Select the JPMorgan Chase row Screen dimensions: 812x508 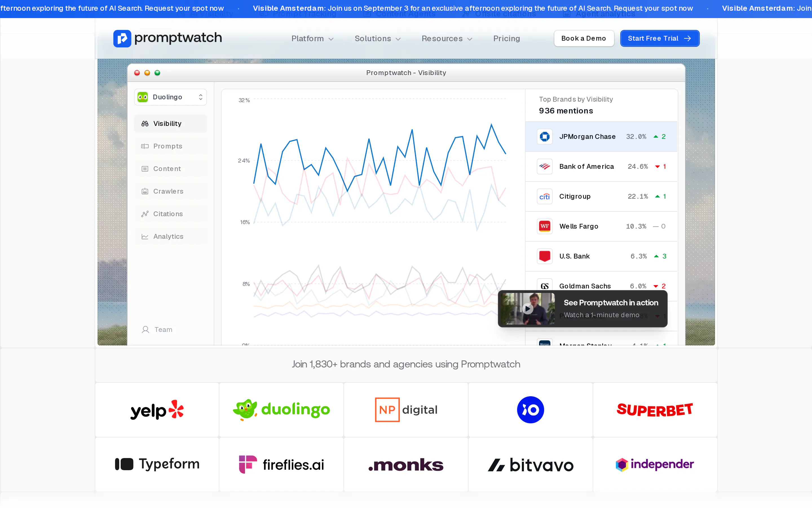coord(601,137)
